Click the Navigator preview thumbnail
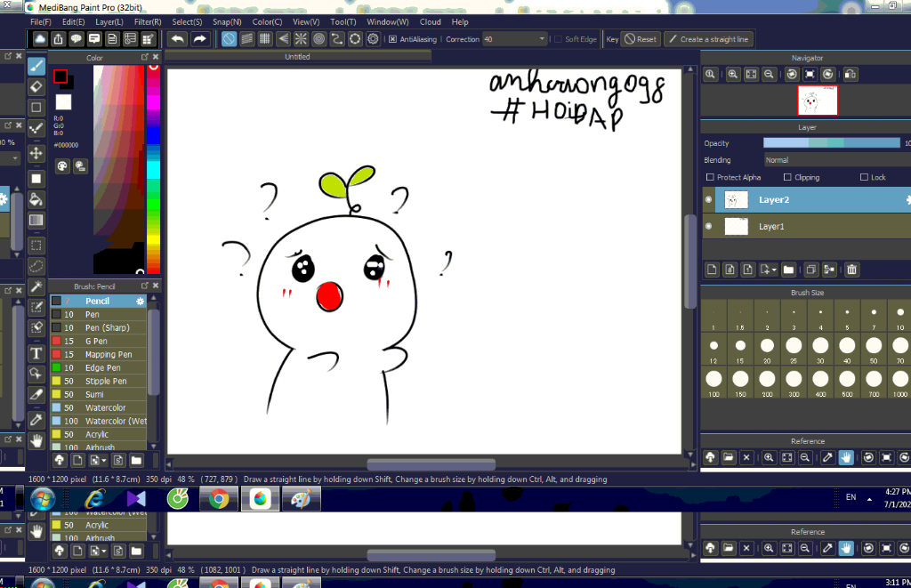This screenshot has width=911, height=588. click(818, 101)
